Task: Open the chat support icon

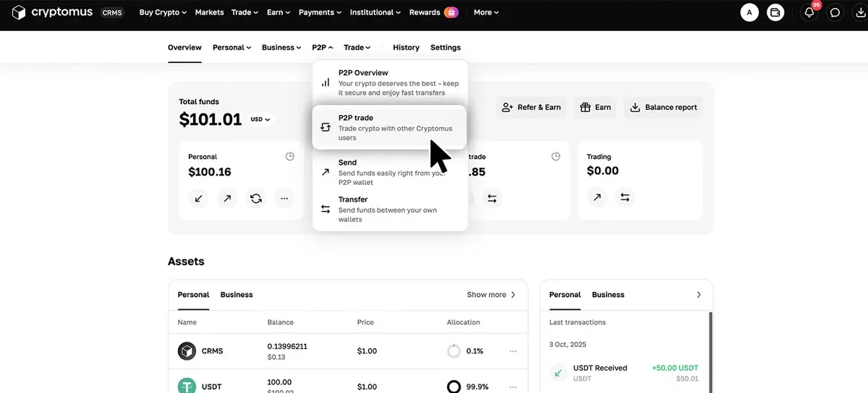Action: [835, 12]
